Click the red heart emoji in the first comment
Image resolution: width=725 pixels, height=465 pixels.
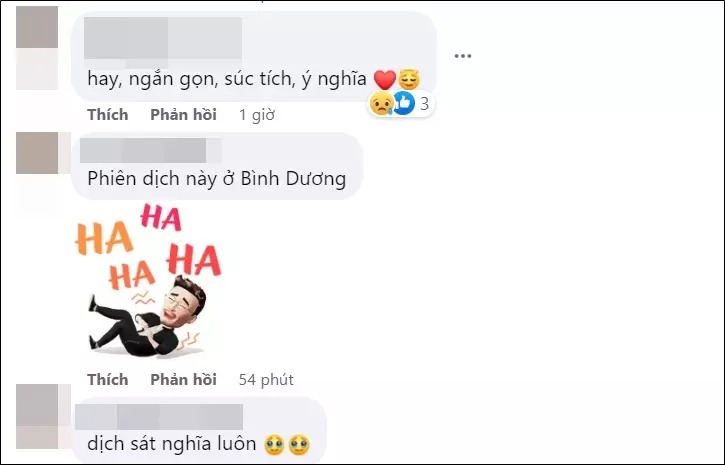click(x=385, y=80)
